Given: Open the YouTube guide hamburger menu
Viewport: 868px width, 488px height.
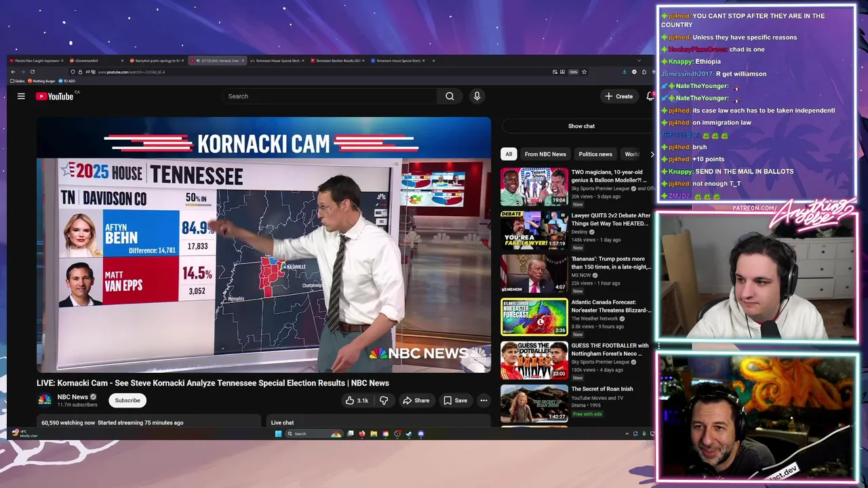Looking at the screenshot, I should [x=21, y=96].
